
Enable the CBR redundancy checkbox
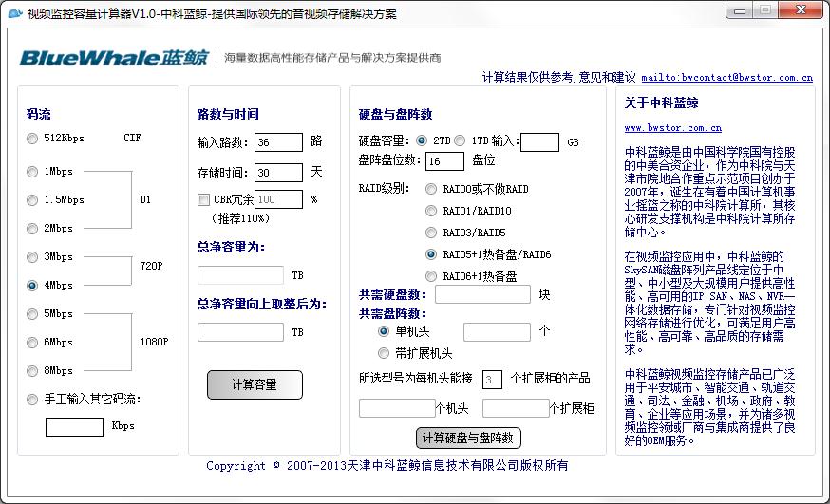click(204, 200)
